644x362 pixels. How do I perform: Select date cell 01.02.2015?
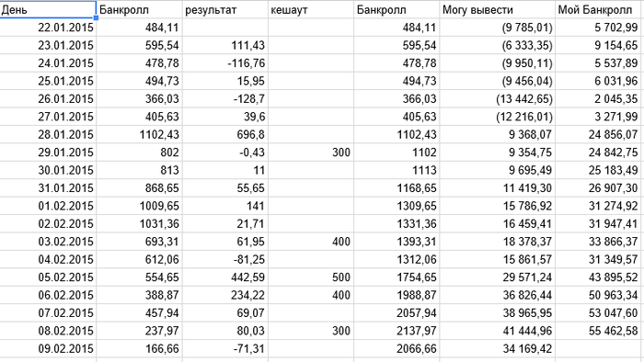click(48, 206)
